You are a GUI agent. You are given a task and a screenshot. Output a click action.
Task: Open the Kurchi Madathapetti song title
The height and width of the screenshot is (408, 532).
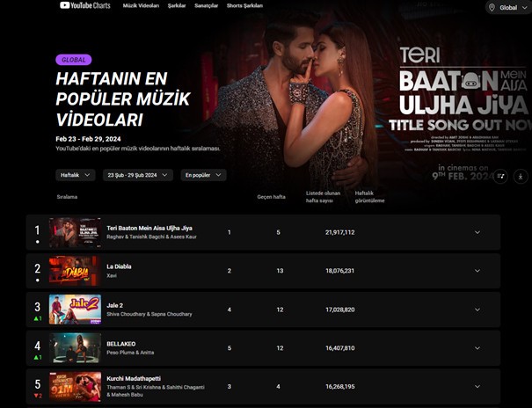134,378
